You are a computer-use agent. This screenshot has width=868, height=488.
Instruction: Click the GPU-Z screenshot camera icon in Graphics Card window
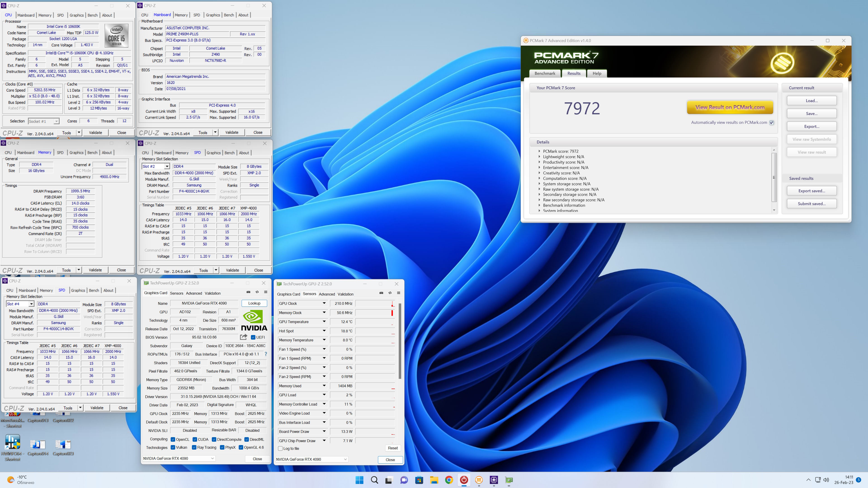click(248, 292)
